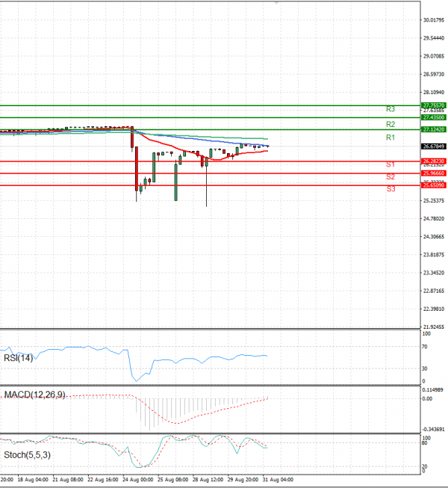The height and width of the screenshot is (488, 448).
Task: Click the 28 Aug 12:00 time label
Action: click(208, 480)
